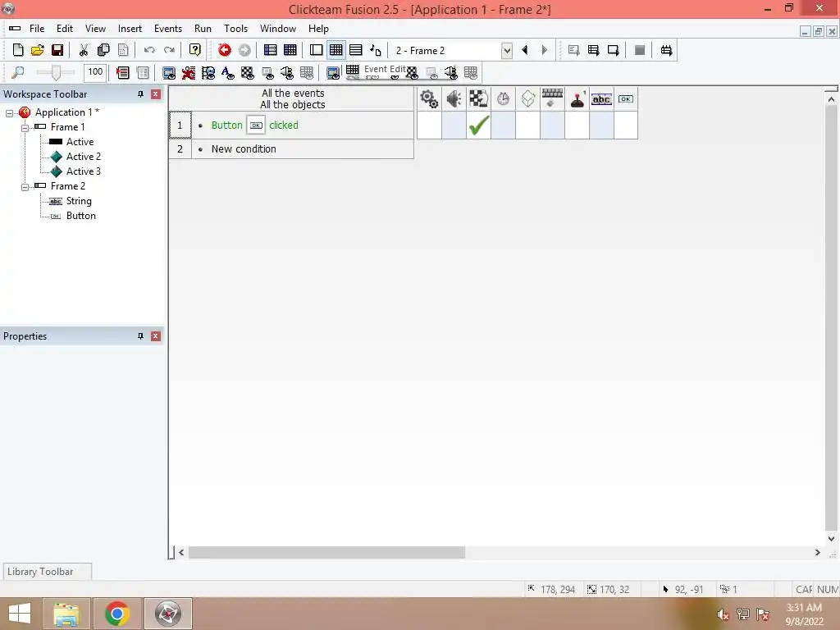Image resolution: width=840 pixels, height=630 pixels.
Task: Click the Button object OK column icon
Action: 626,99
